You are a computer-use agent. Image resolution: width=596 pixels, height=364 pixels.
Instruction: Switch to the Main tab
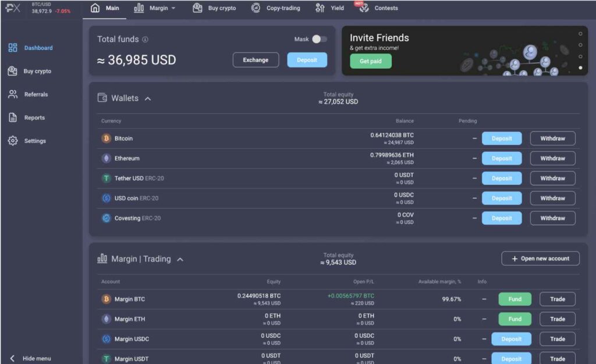pyautogui.click(x=105, y=8)
